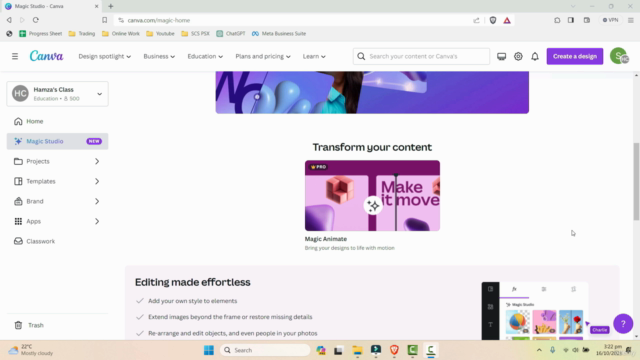Image resolution: width=640 pixels, height=360 pixels.
Task: Open the browser main menu icon
Action: pyautogui.click(x=631, y=20)
